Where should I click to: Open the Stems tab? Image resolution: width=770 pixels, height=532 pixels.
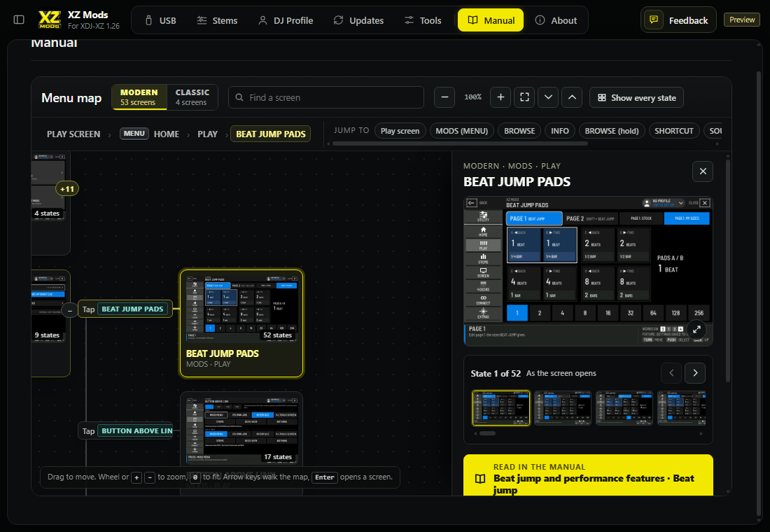(x=217, y=20)
